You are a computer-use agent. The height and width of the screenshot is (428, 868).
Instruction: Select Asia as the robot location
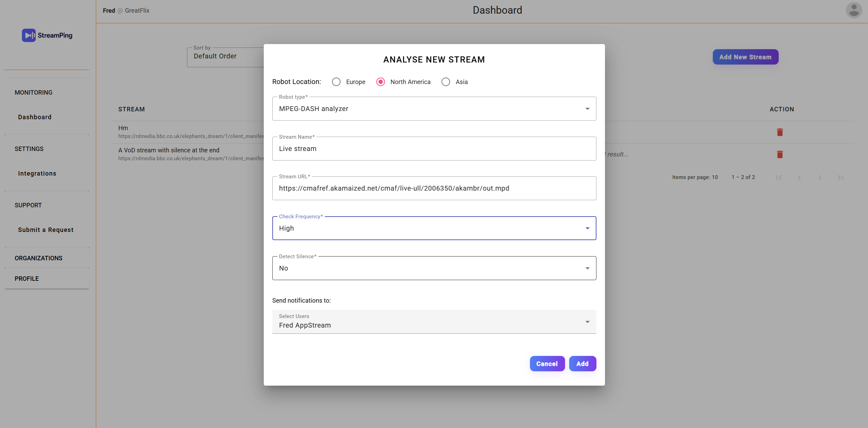tap(446, 82)
